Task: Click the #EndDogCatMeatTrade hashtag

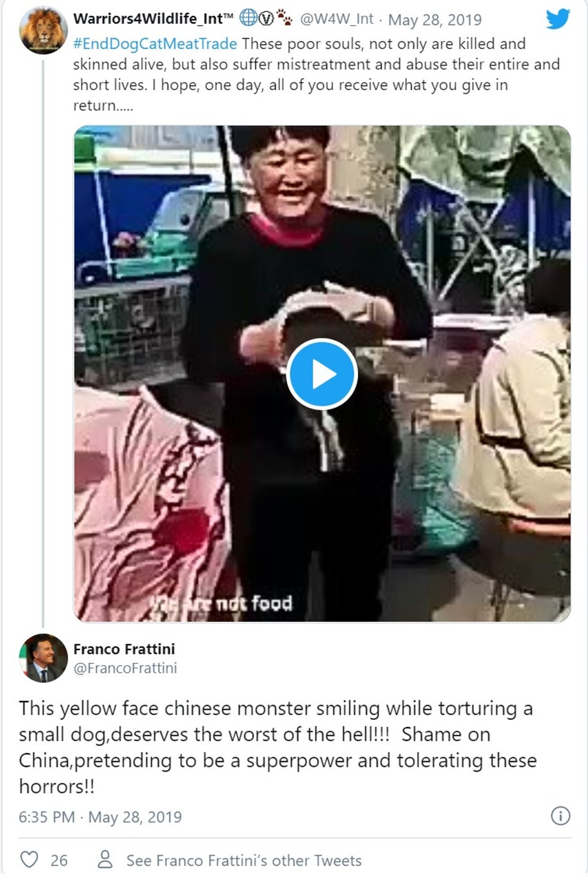Action: [155, 44]
